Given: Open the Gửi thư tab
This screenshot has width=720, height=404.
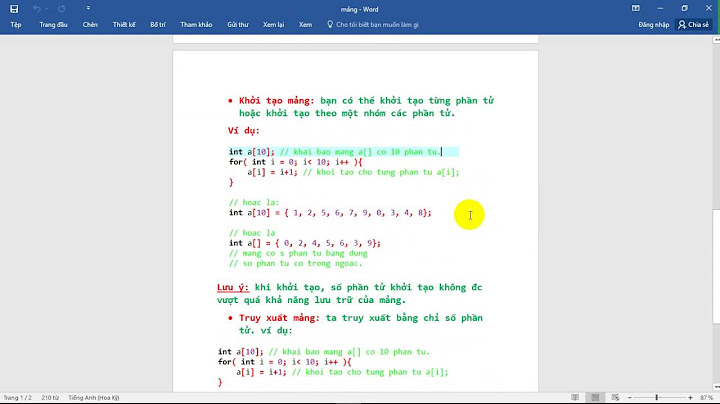Looking at the screenshot, I should click(238, 25).
